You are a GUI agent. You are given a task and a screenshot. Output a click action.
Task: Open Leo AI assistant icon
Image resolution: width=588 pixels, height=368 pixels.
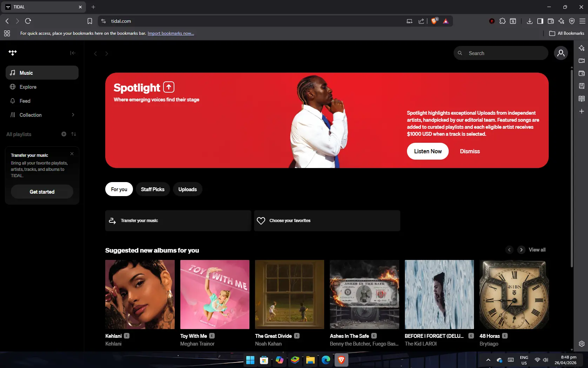[561, 21]
